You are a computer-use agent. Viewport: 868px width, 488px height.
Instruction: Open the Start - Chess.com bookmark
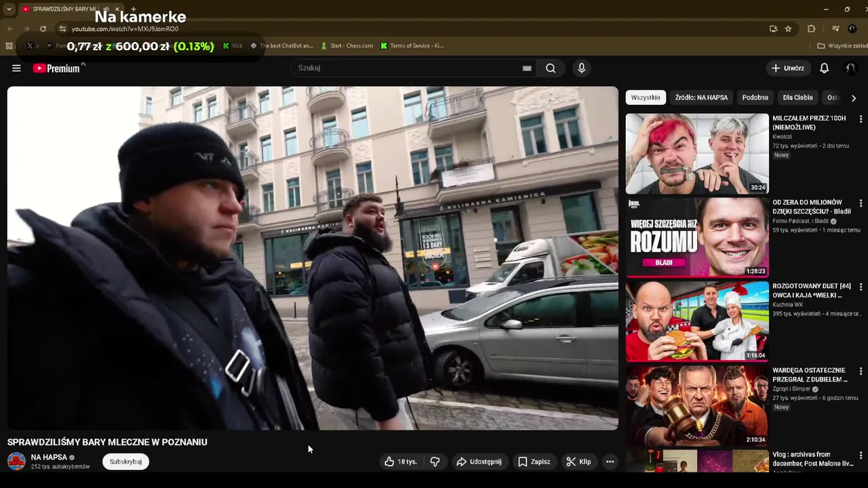pyautogui.click(x=347, y=45)
